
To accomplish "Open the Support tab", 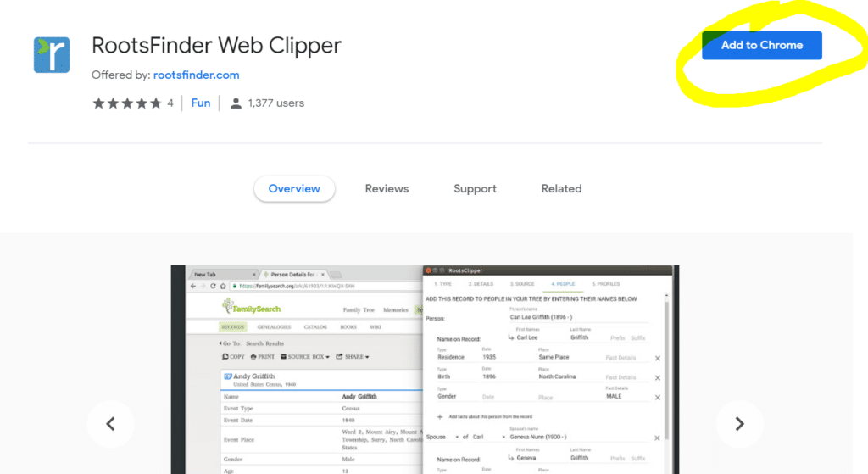I will coord(475,189).
